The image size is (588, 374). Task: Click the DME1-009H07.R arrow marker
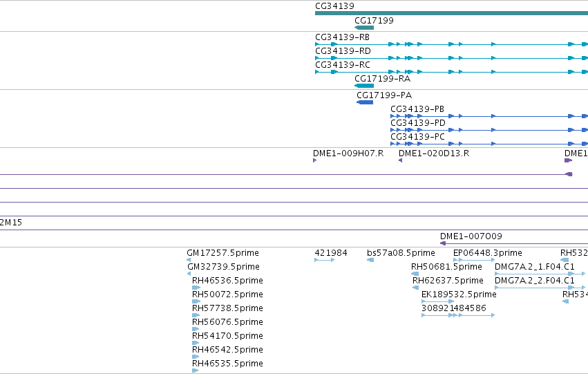pos(314,160)
